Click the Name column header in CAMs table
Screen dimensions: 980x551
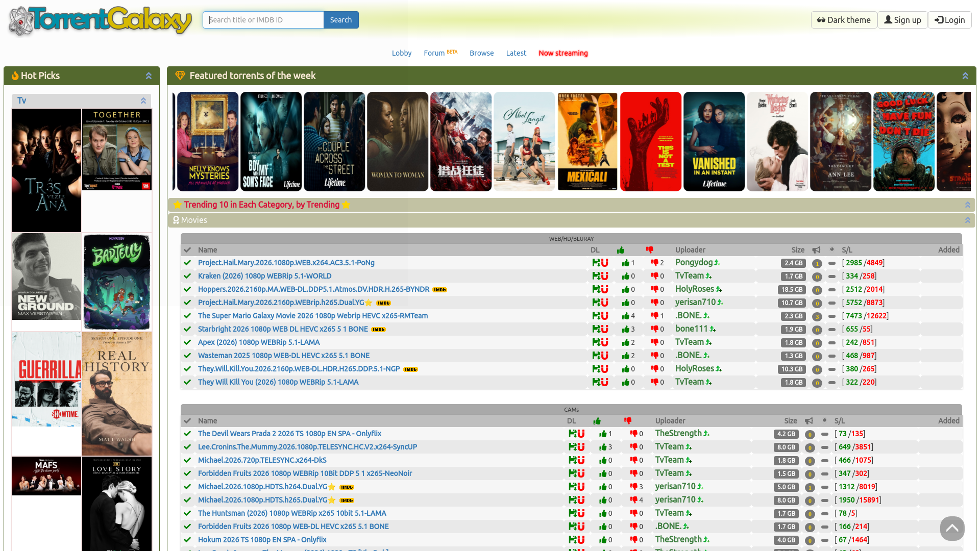(207, 421)
